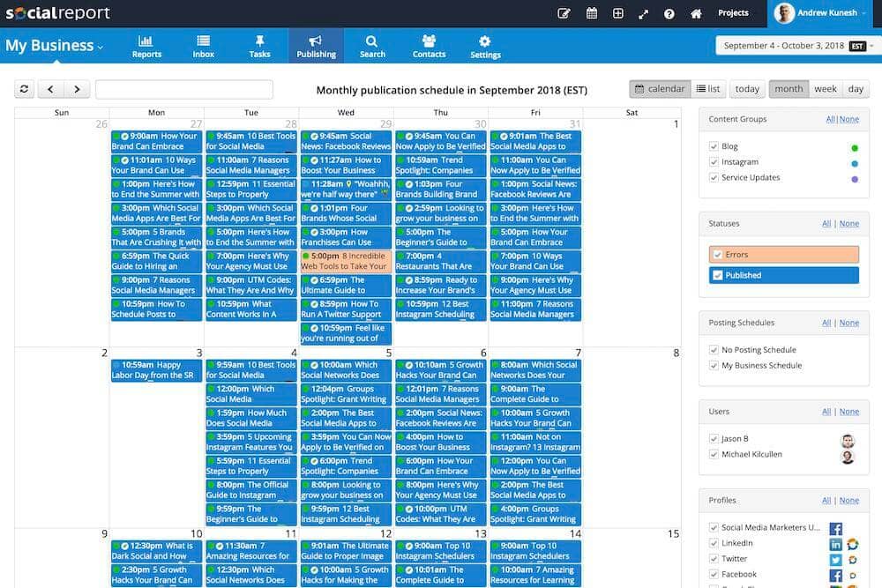Select All in Profiles
This screenshot has width=882, height=588.
coord(826,501)
